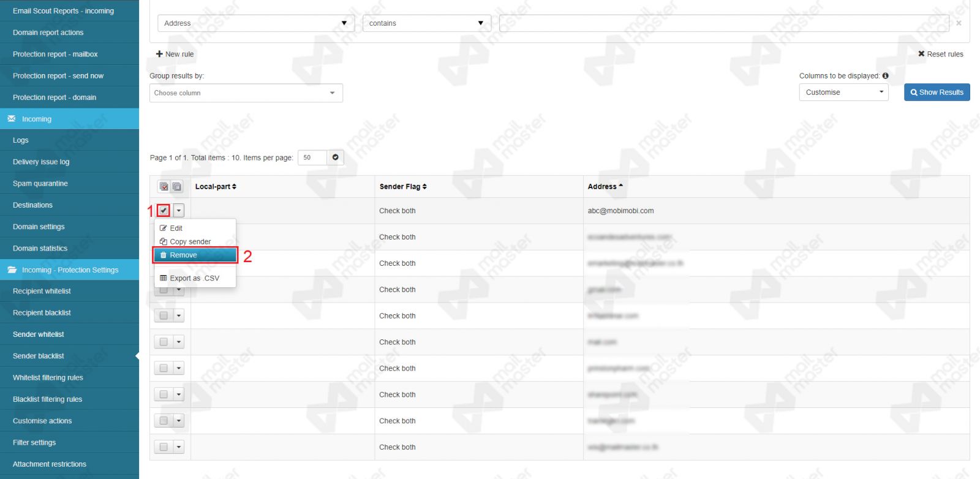Click the folder icon beside Incoming - Protection Settings
The image size is (980, 479).
tap(12, 270)
